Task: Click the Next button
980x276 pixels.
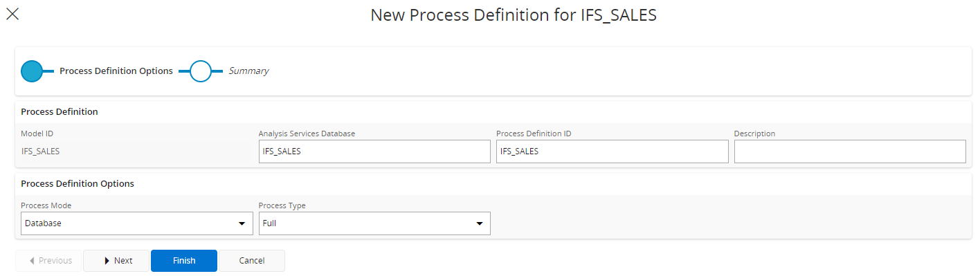Action: pos(116,261)
